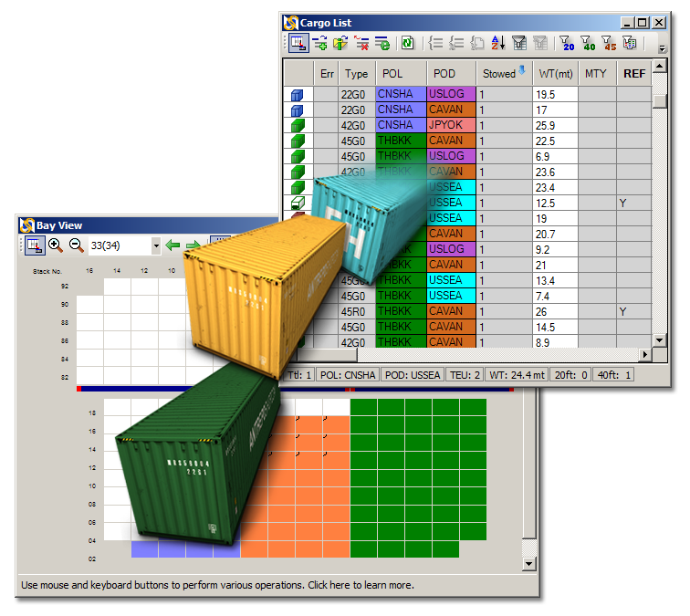
Task: Click weight cell 20.7
Action: coord(555,234)
